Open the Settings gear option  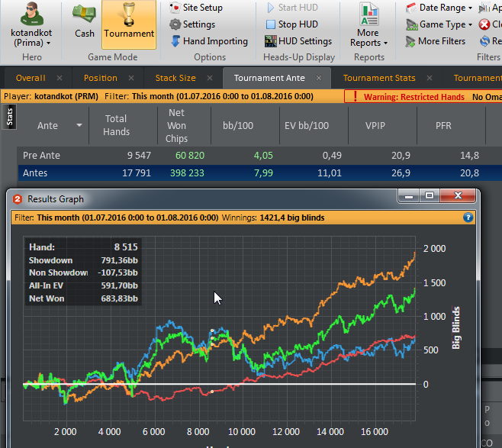point(192,24)
